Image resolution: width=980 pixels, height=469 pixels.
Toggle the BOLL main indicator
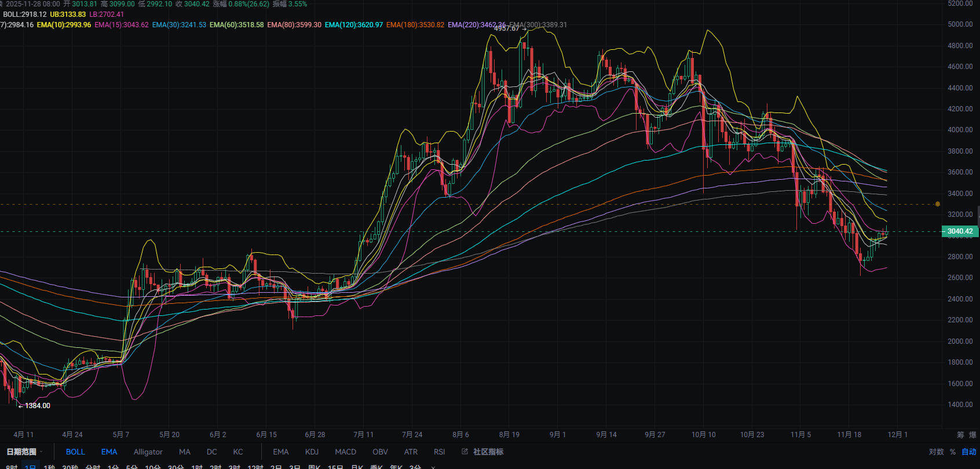[75, 452]
